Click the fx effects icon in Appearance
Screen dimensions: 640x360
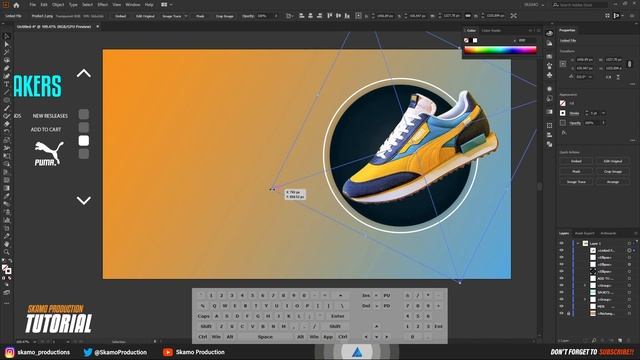(564, 133)
